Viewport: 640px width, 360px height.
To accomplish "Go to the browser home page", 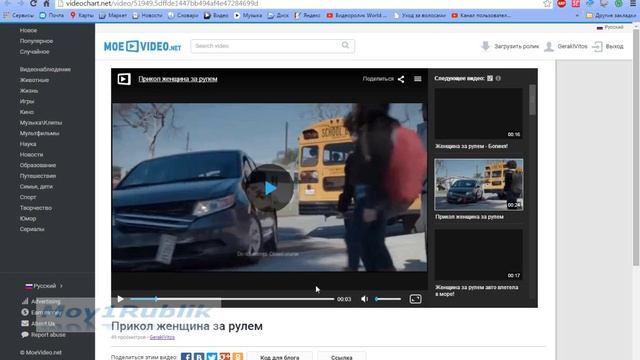I will click(x=46, y=3).
